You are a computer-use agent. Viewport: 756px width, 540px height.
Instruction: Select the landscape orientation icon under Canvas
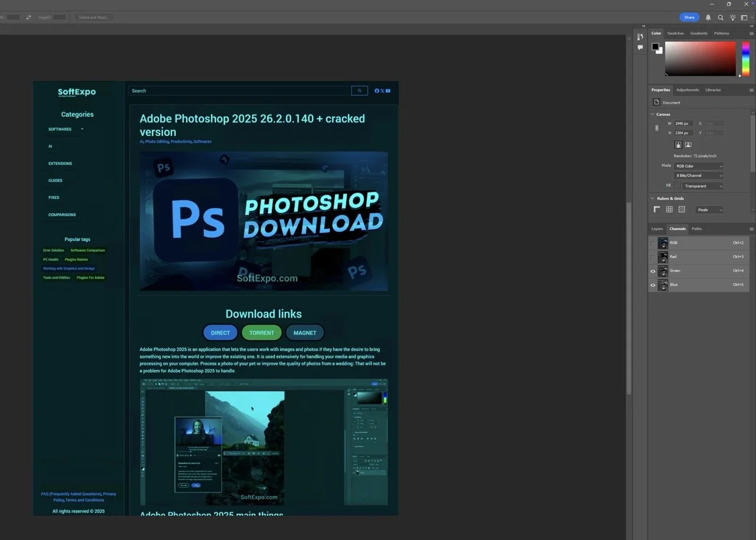click(x=688, y=145)
